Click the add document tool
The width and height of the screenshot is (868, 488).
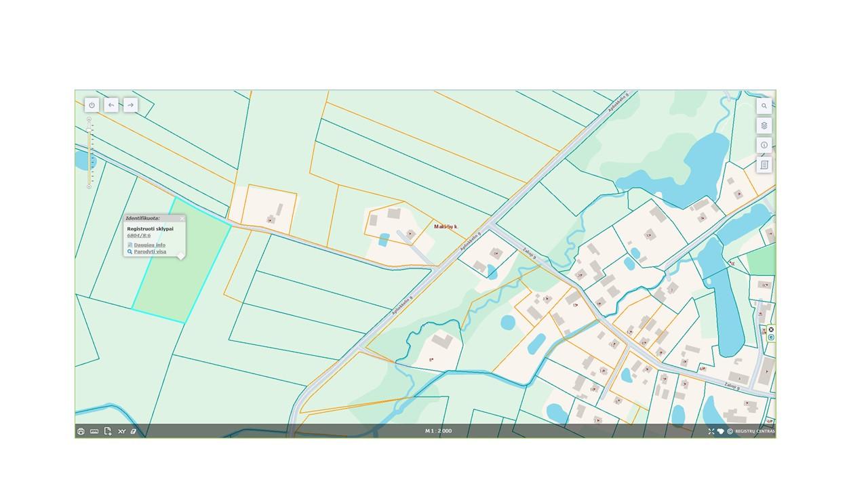coord(108,431)
